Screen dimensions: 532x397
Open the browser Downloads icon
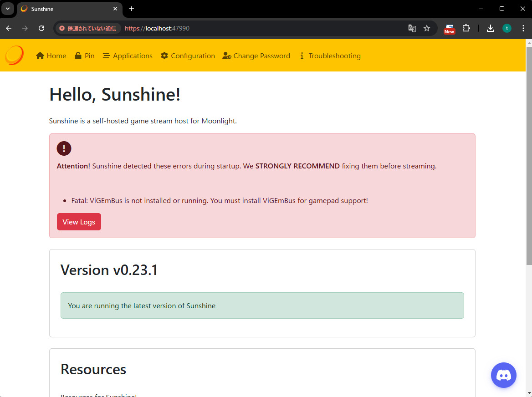coord(491,28)
